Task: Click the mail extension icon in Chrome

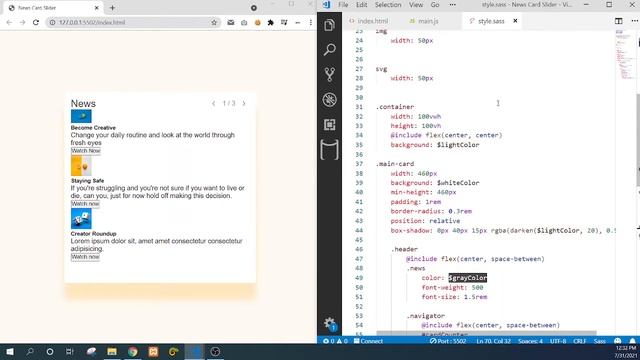Action: pyautogui.click(x=231, y=22)
